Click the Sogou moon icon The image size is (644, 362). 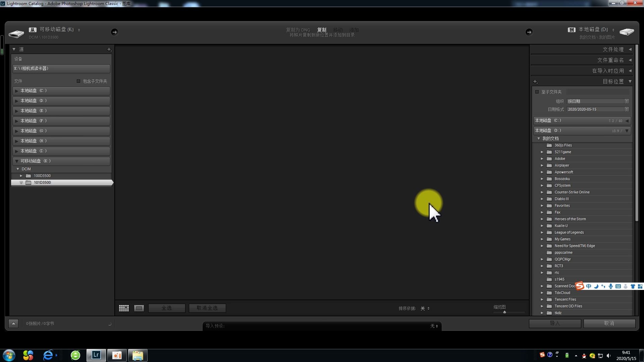(596, 286)
